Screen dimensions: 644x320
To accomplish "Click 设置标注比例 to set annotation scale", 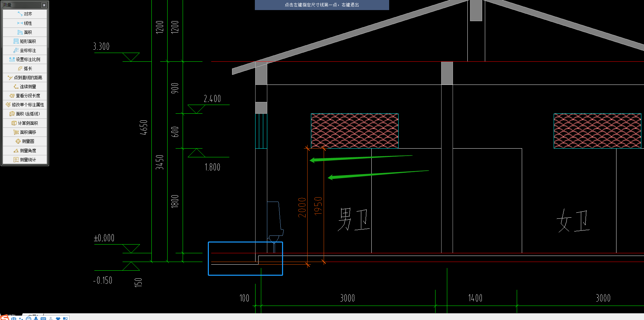I will click(x=25, y=59).
